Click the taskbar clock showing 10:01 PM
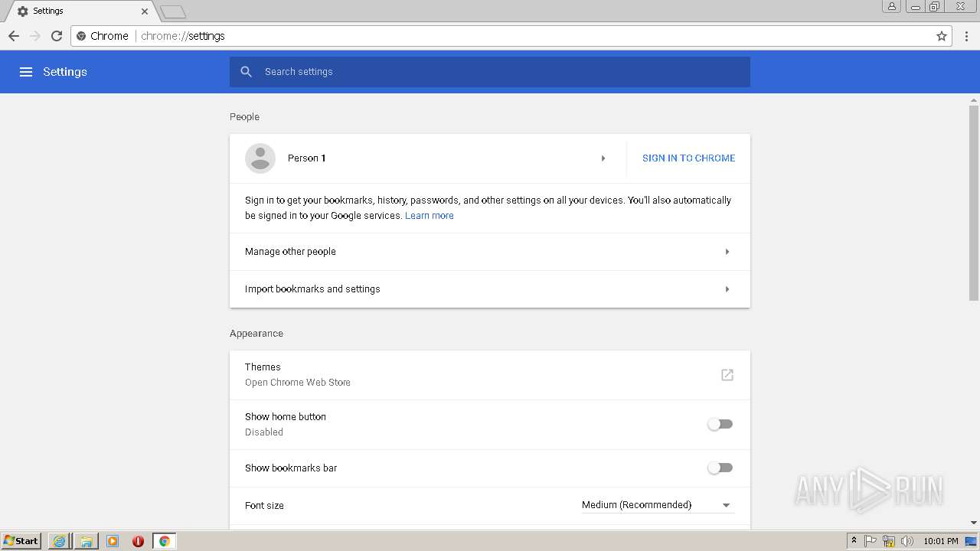The image size is (980, 551). 941,541
